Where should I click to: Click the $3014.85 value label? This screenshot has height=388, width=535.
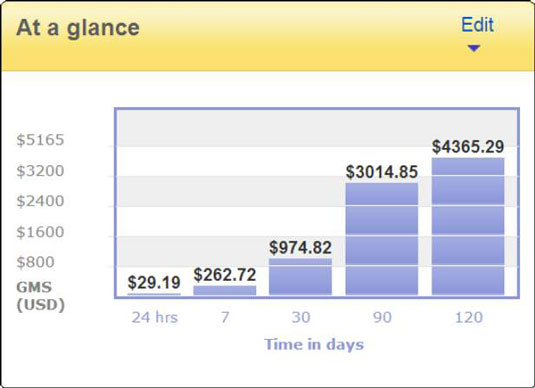click(x=381, y=172)
